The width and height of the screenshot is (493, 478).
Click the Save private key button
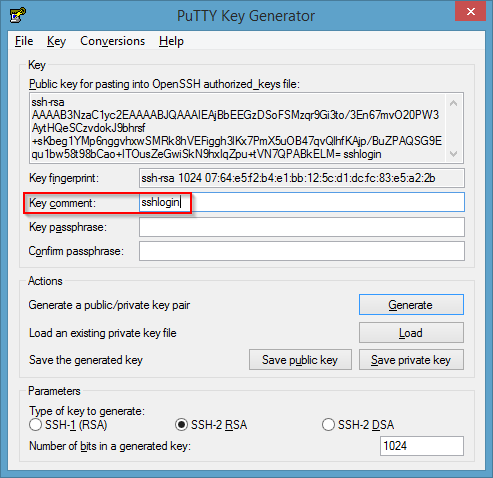[411, 360]
